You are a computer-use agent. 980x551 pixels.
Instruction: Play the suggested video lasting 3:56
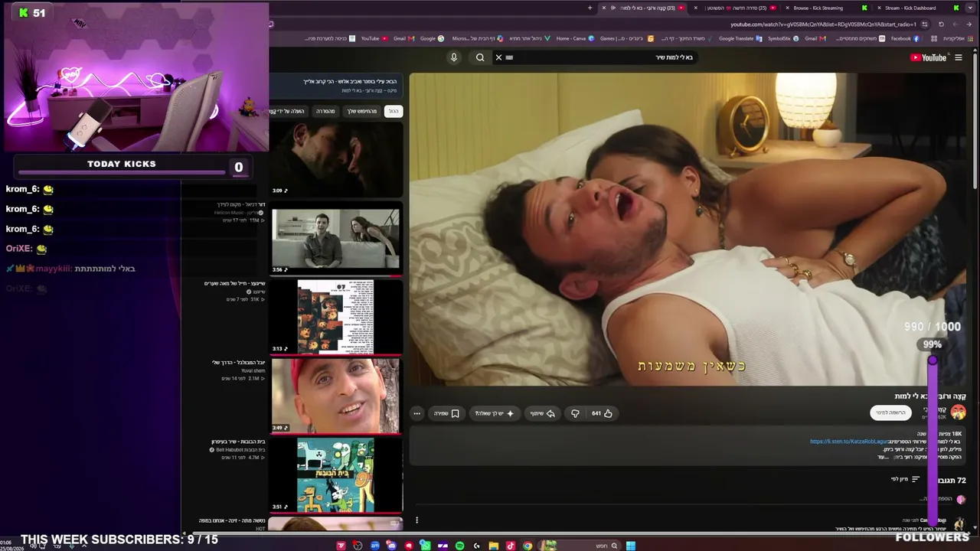336,240
